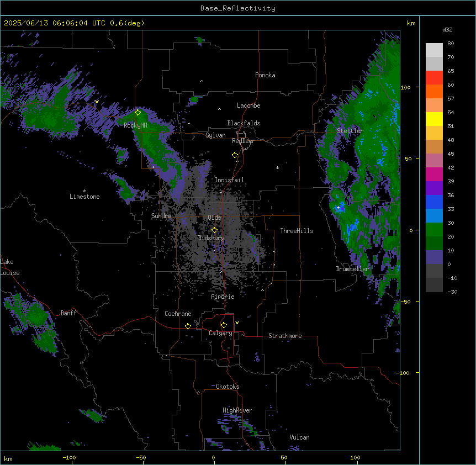
Task: Click the yellow diamond marker above RockyMH
Action: point(137,113)
